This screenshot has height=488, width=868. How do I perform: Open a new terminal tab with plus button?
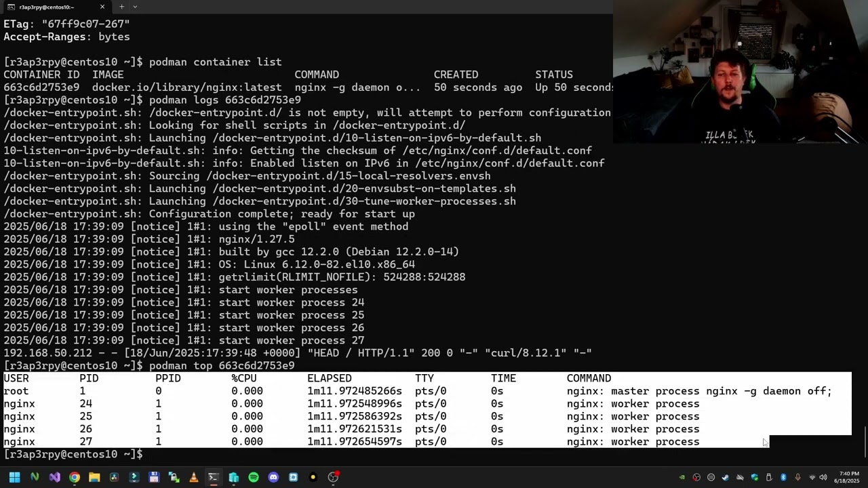click(x=121, y=7)
